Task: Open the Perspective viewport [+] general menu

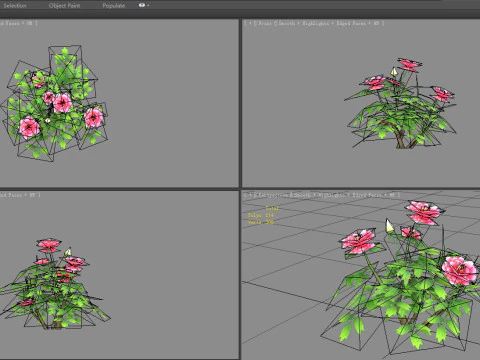Action: [249, 195]
